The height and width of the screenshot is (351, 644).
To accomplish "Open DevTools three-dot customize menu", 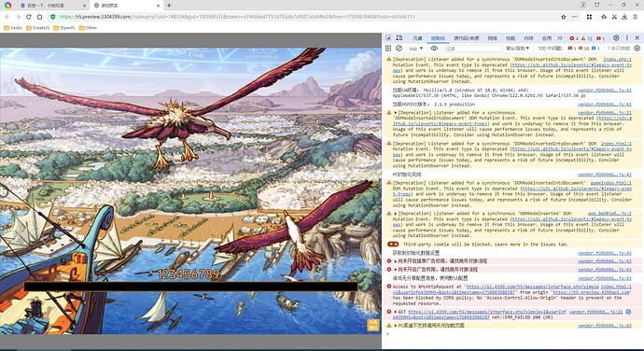I will point(627,38).
